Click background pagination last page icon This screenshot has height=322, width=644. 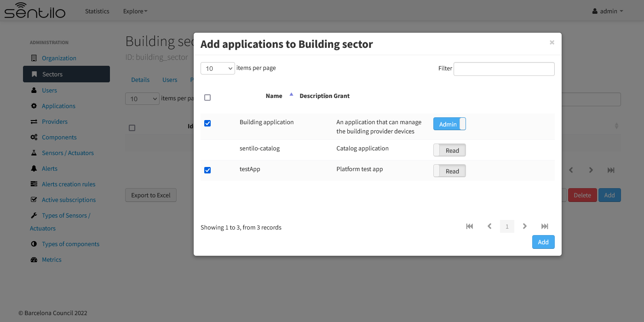click(611, 170)
